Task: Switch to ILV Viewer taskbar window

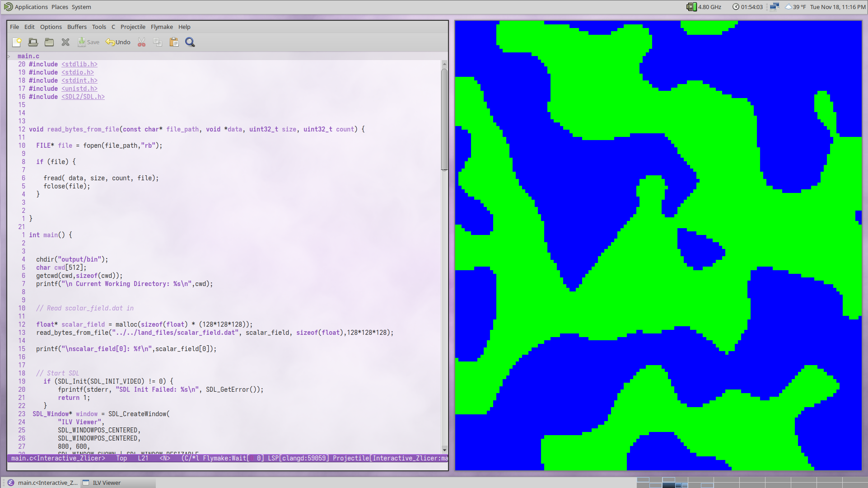Action: point(107,483)
